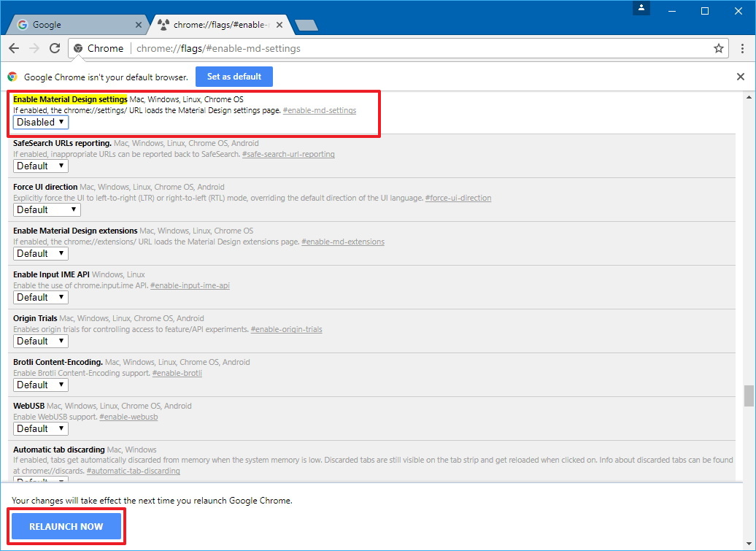Image resolution: width=756 pixels, height=551 pixels.
Task: Reload the current page
Action: coord(54,48)
